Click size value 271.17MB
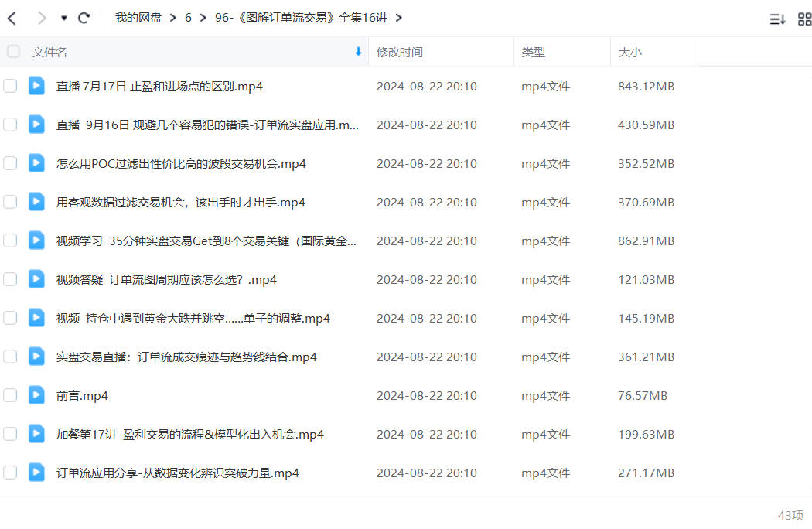The width and height of the screenshot is (812, 529). tap(646, 473)
